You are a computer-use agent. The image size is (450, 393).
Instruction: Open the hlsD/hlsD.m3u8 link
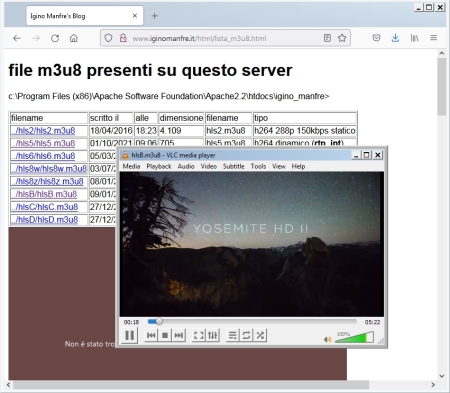click(x=44, y=220)
